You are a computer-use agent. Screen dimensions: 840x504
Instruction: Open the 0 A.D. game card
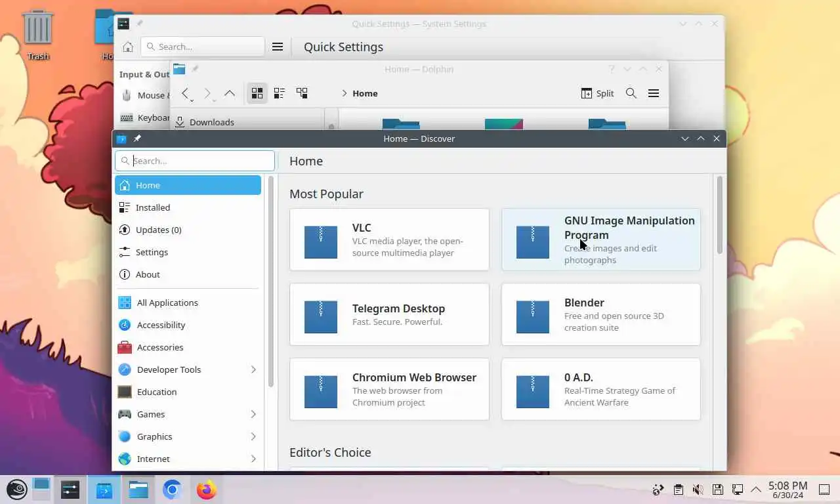pos(601,389)
